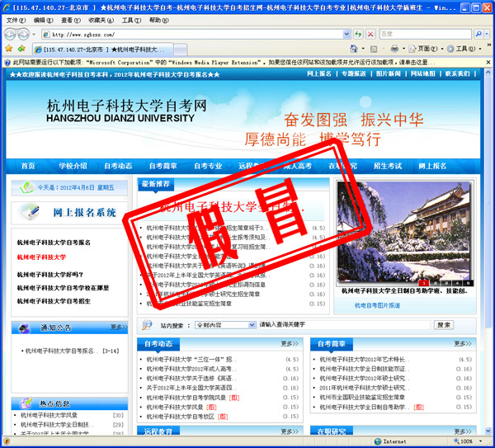Click red 杭州电子科技大学 sidebar link
495x448 pixels.
coord(41,257)
